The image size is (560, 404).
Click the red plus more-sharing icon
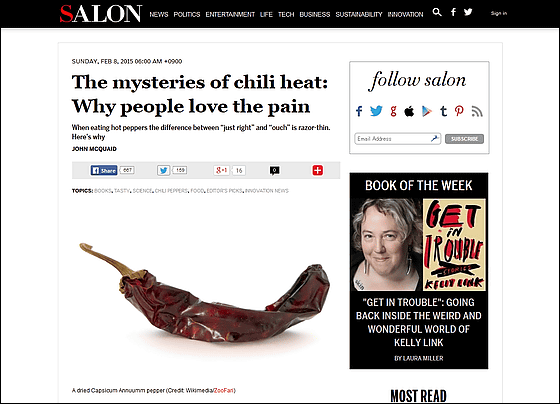click(x=318, y=170)
